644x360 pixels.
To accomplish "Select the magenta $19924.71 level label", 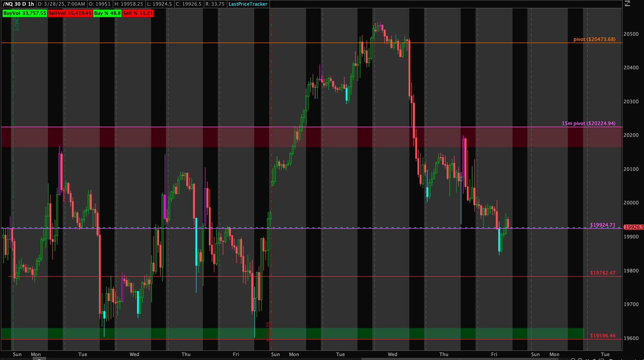I will 602,225.
